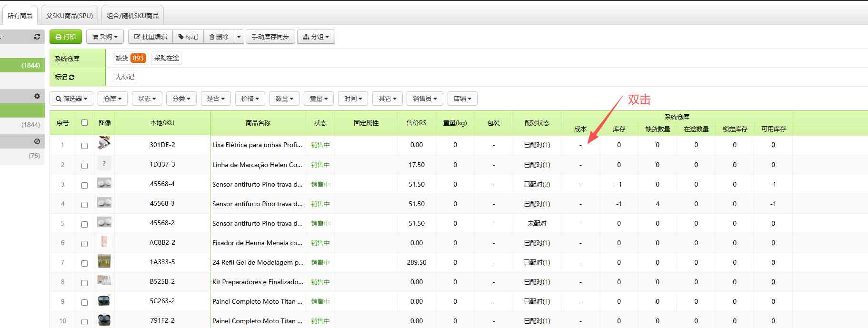The image size is (868, 328).
Task: Open the 仓库 filter dropdown
Action: point(113,99)
